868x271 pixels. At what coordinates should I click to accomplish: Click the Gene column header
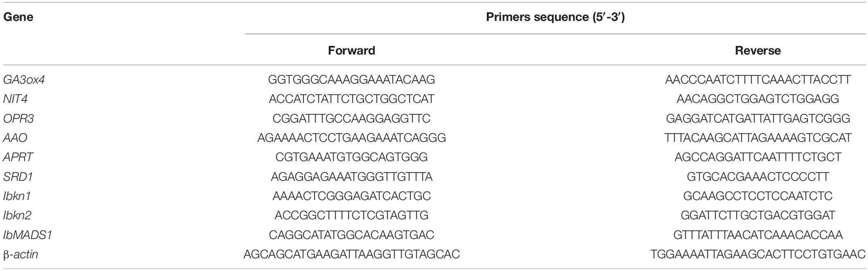pos(18,17)
